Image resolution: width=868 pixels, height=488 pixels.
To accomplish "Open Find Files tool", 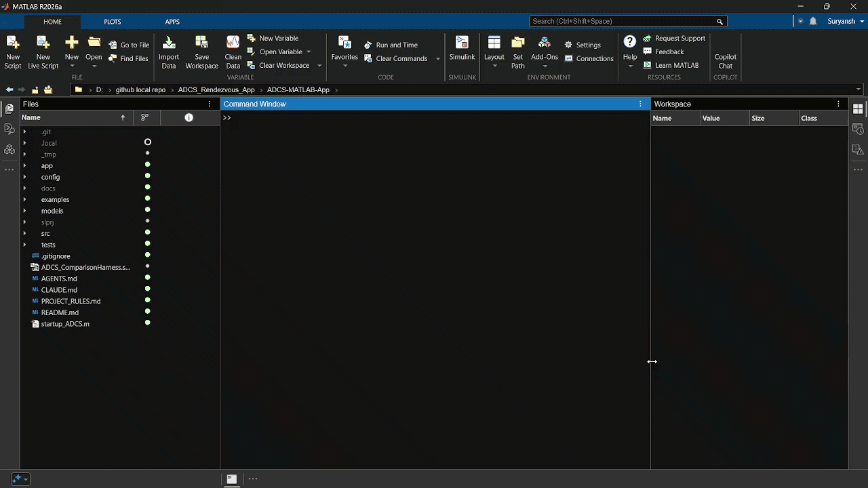I will 128,58.
